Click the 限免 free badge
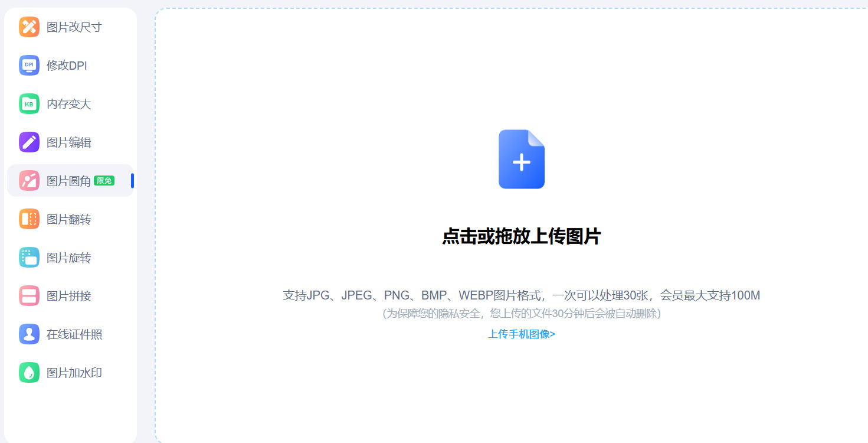Screen dimensions: 868x443 pyautogui.click(x=104, y=180)
